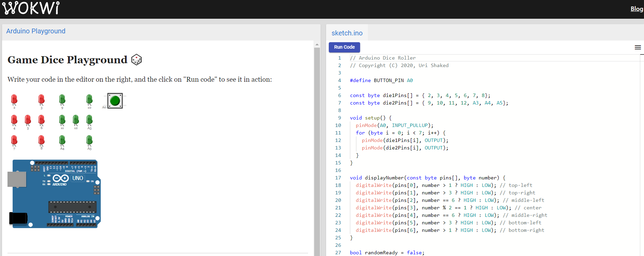The height and width of the screenshot is (256, 644).
Task: Click the green LED on pin A4
Action: [x=62, y=141]
